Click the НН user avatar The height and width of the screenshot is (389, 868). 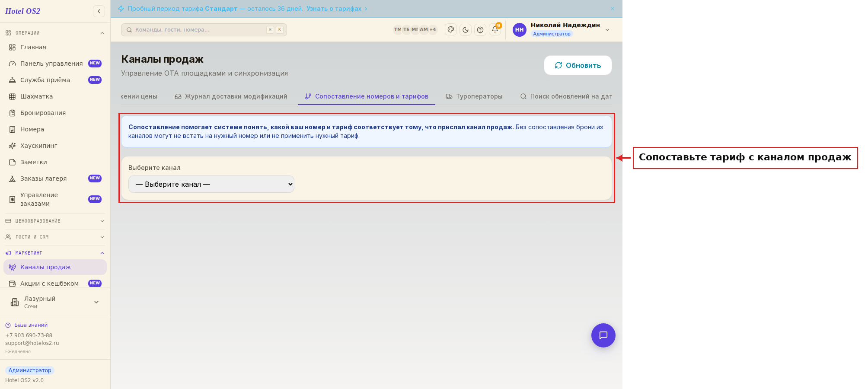520,30
